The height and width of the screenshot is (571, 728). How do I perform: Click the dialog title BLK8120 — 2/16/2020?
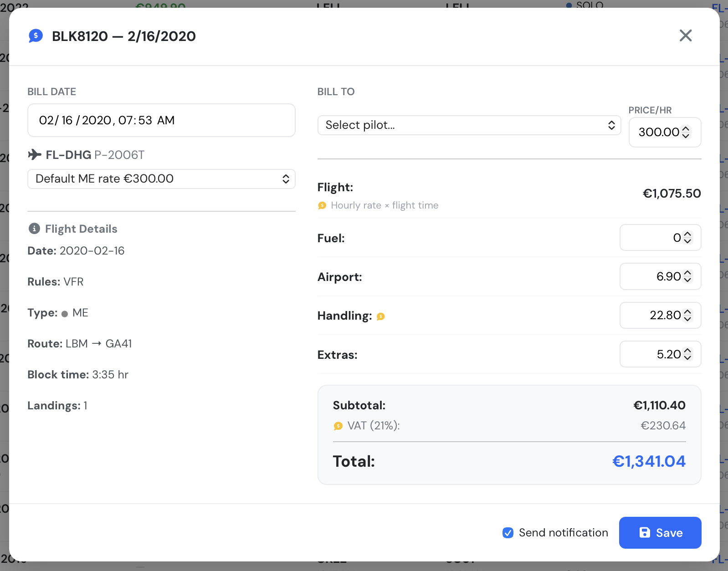click(124, 36)
